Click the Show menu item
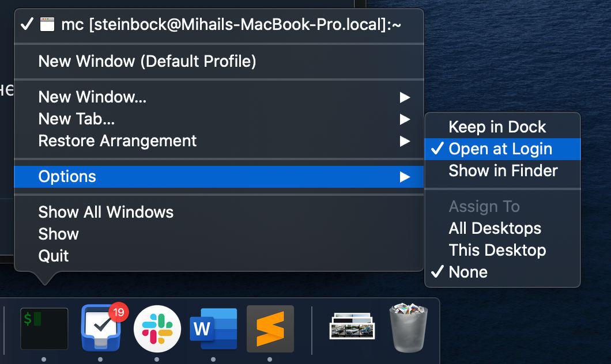 point(218,234)
